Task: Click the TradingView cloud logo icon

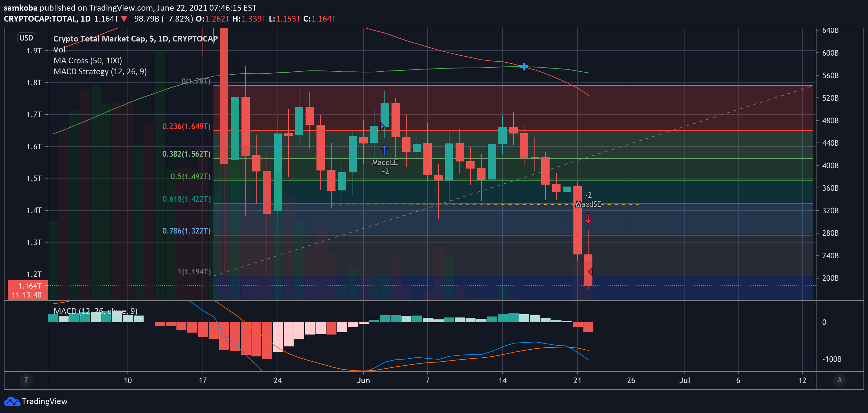Action: click(12, 401)
